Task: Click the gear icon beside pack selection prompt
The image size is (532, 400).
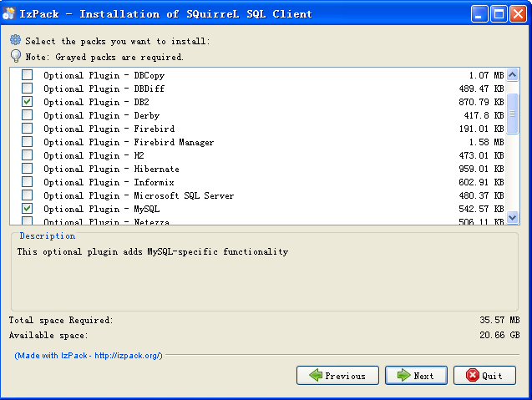Action: coord(15,40)
